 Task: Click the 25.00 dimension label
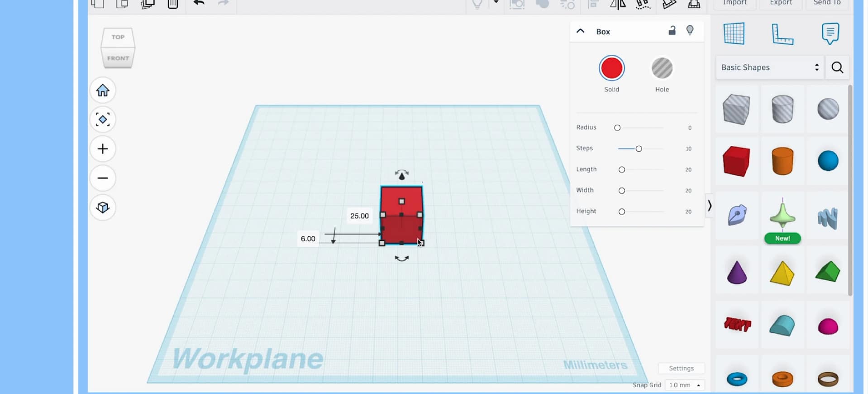coord(359,216)
